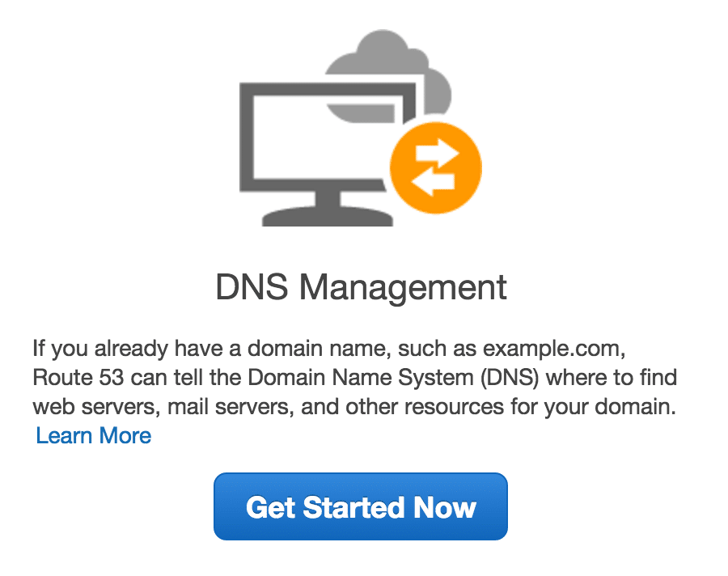Click the orange transfer arrows badge
The width and height of the screenshot is (728, 576).
[435, 167]
